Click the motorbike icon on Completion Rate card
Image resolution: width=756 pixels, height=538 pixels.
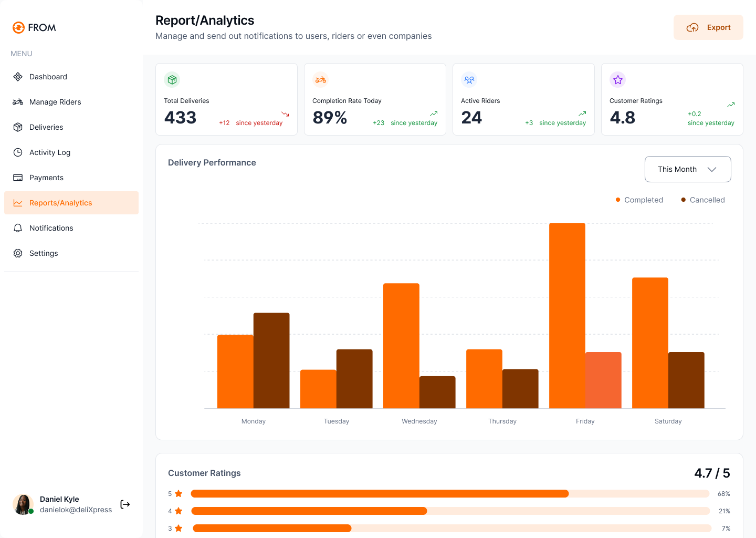pyautogui.click(x=320, y=80)
